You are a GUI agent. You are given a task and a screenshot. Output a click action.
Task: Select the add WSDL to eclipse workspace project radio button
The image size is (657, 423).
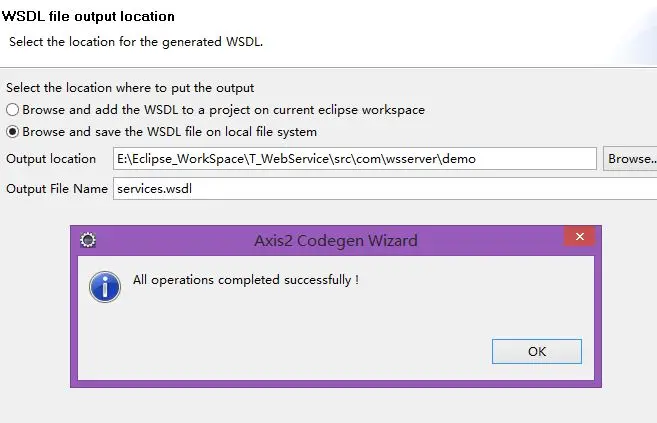(x=13, y=110)
